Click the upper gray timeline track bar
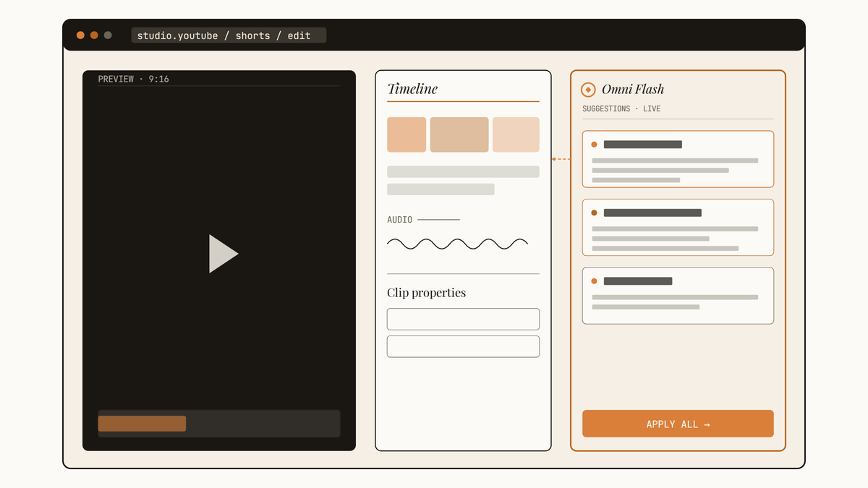 [x=463, y=171]
